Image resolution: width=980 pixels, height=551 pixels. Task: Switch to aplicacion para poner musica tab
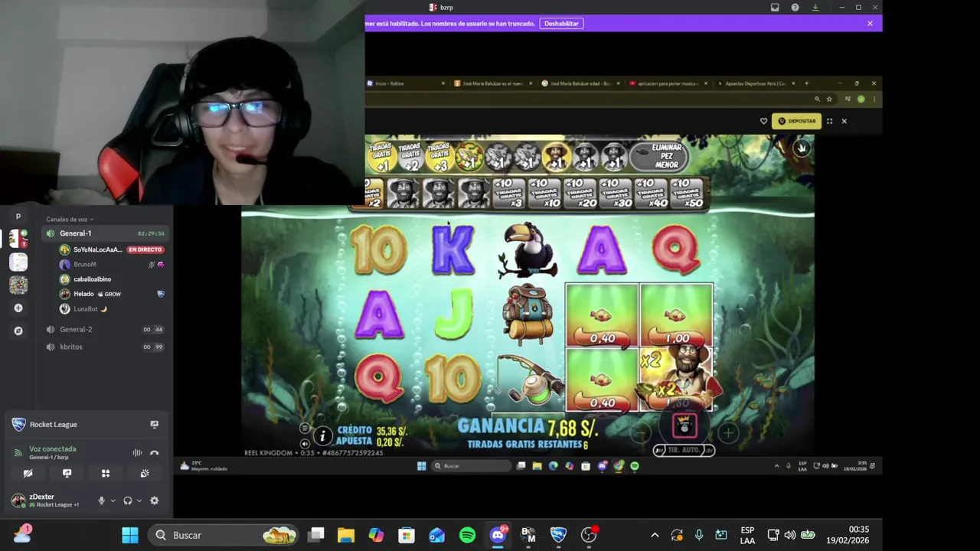(x=668, y=83)
